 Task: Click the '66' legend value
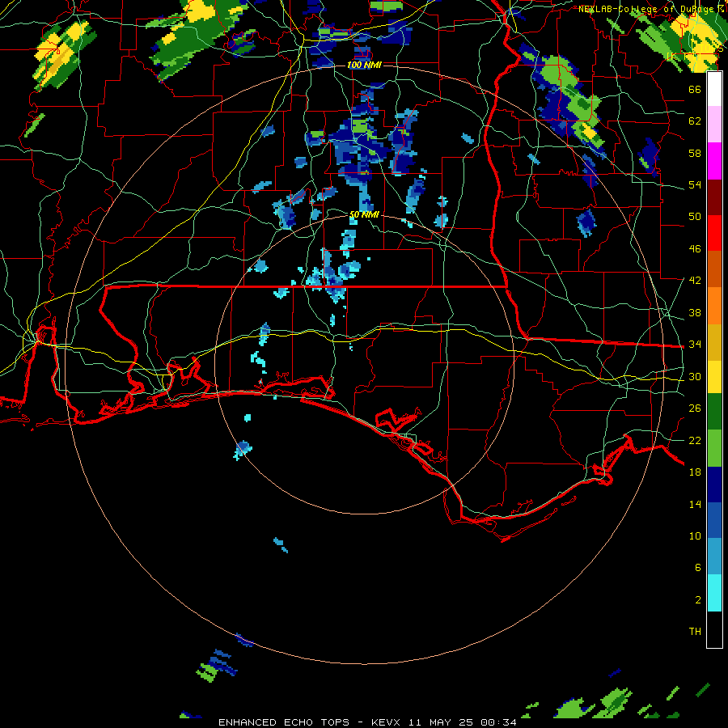click(695, 89)
